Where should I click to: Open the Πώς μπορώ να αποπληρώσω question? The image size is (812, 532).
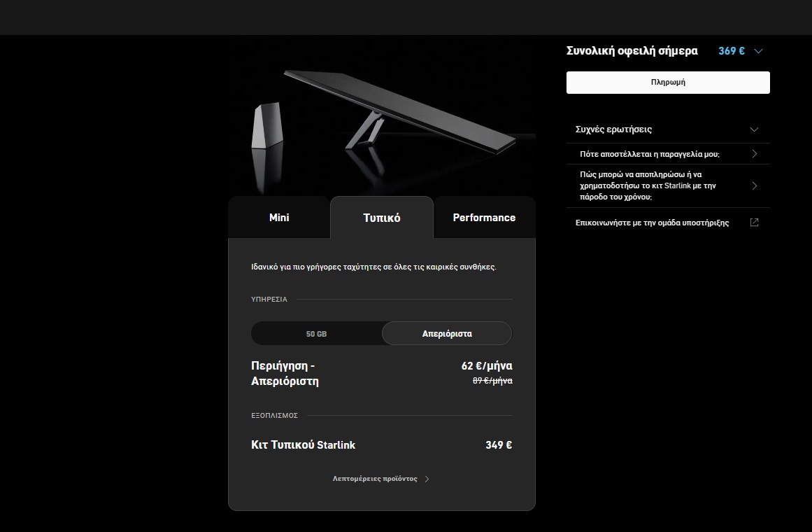[x=648, y=185]
